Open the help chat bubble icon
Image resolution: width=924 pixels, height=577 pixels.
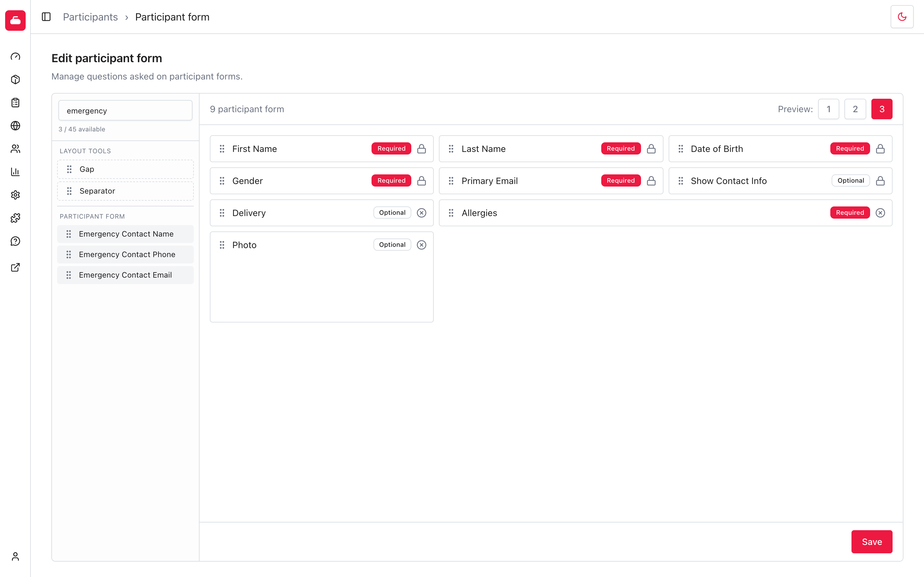point(15,241)
